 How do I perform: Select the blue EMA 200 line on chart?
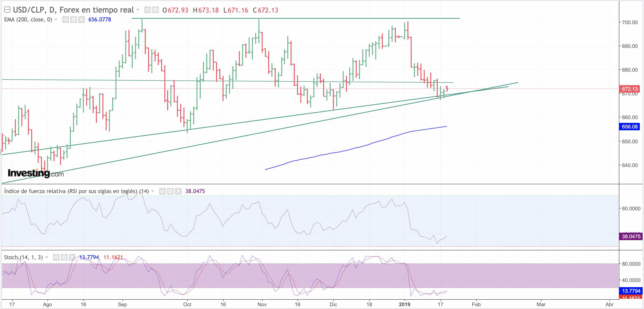pyautogui.click(x=356, y=148)
